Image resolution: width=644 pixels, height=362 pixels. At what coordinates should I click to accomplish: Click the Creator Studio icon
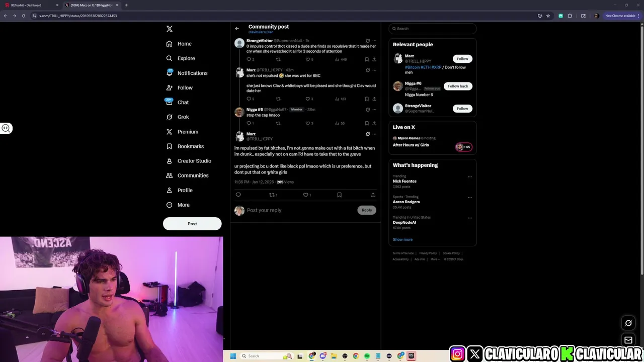(x=170, y=161)
